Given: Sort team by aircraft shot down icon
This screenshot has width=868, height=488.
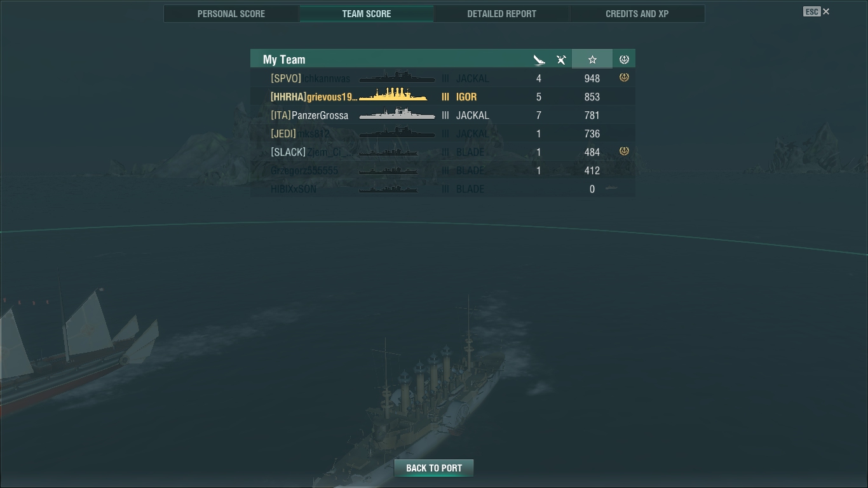Looking at the screenshot, I should pyautogui.click(x=561, y=60).
